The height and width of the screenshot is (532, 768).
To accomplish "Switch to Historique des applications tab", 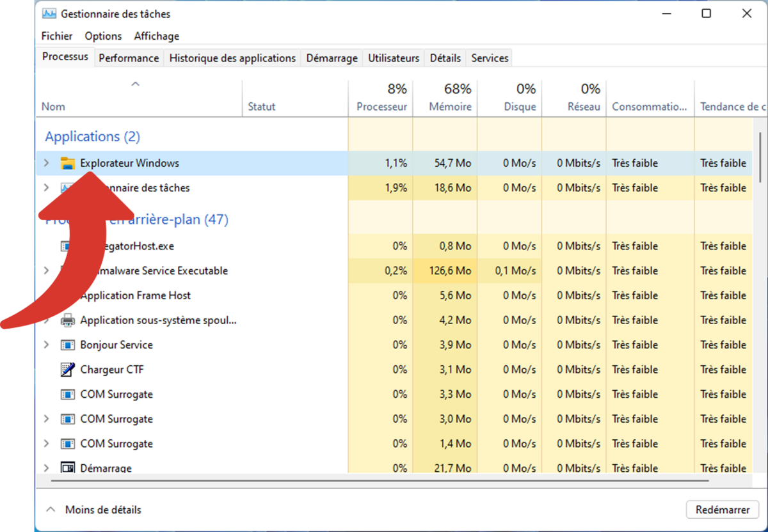I will click(x=232, y=58).
